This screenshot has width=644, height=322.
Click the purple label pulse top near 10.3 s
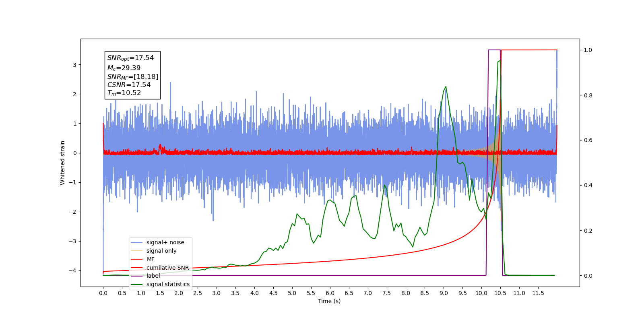click(494, 50)
